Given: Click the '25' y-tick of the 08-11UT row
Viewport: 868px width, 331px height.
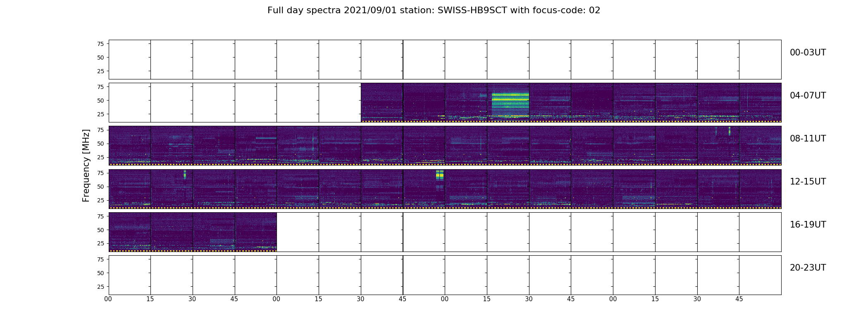Looking at the screenshot, I should pos(100,157).
